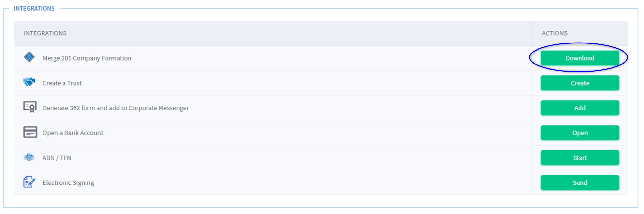Click Add for the 362 form row
This screenshot has width=644, height=214.
click(580, 108)
